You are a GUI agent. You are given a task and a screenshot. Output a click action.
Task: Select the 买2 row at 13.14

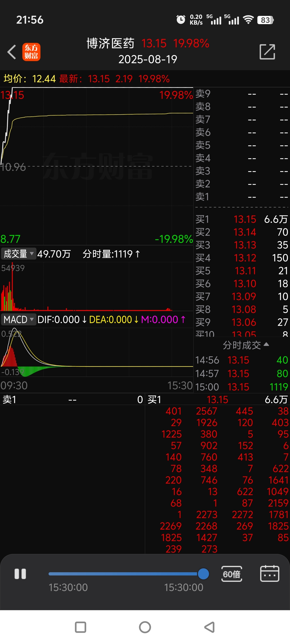[242, 232]
